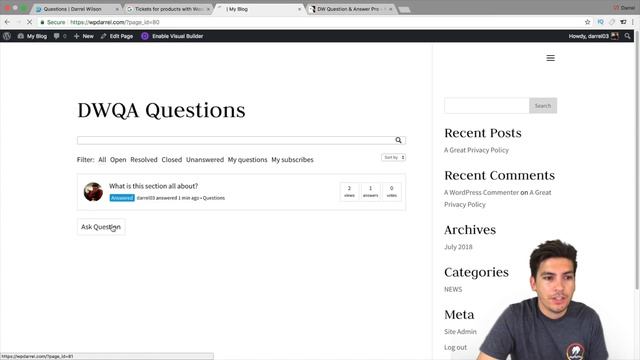Close the My Blog tab
640x360 pixels.
(299, 9)
